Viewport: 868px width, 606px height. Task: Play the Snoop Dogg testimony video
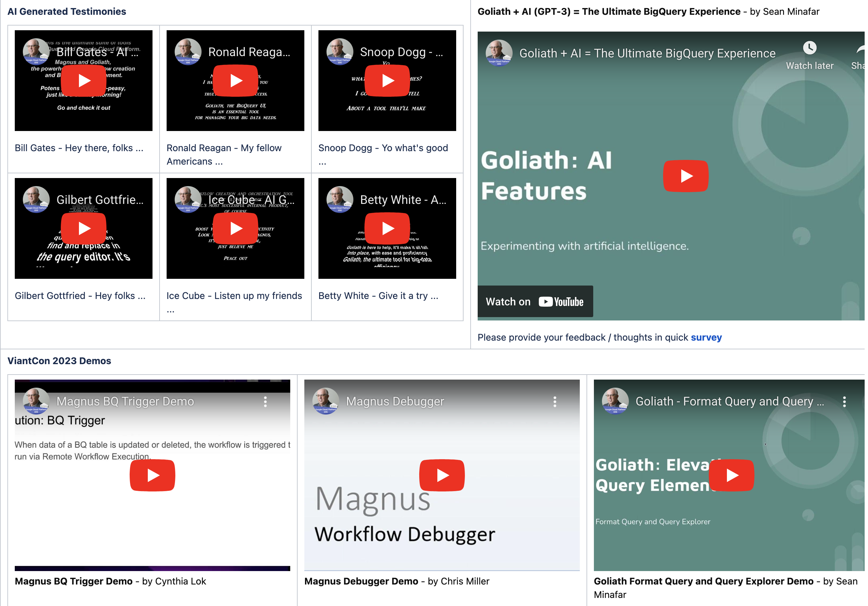click(x=387, y=81)
